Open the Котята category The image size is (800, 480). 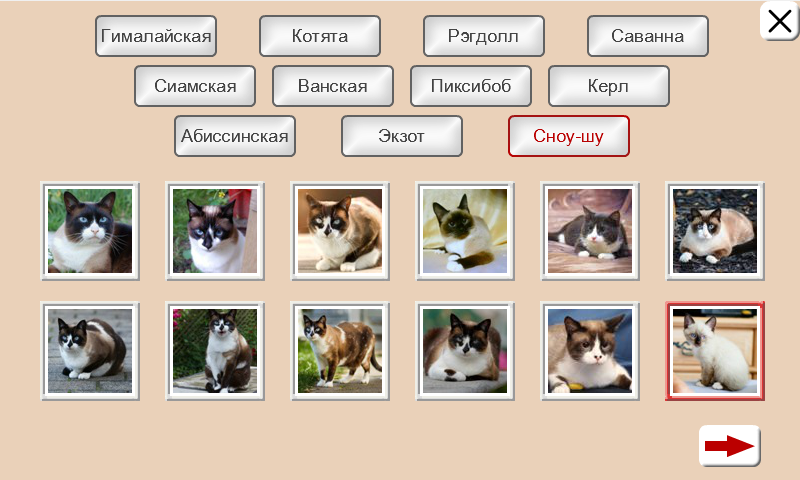coord(320,36)
